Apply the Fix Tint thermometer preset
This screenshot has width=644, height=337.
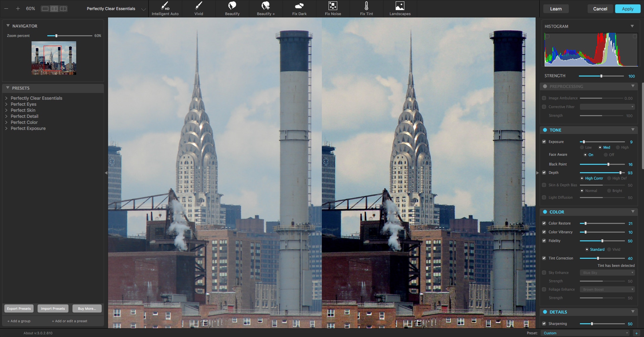[366, 8]
